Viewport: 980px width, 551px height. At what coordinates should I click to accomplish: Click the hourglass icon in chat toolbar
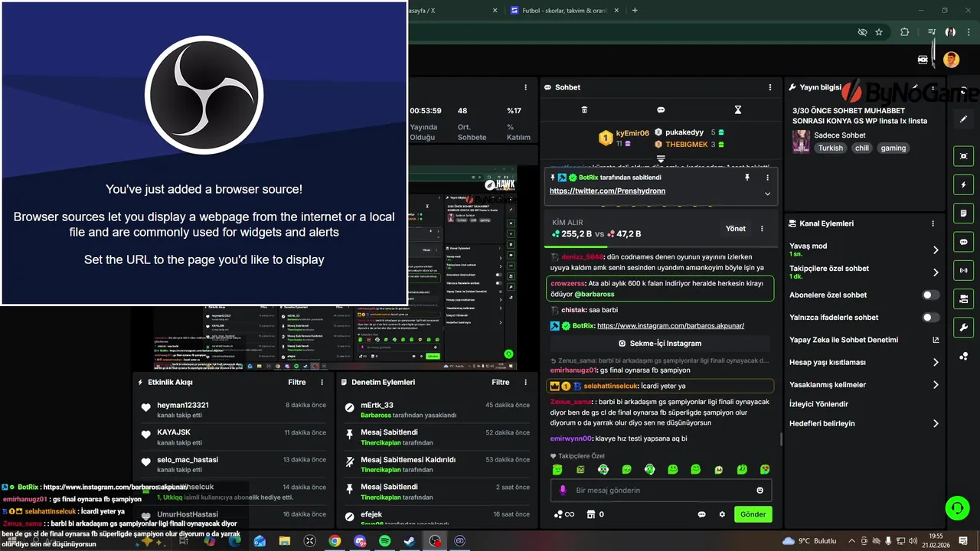pyautogui.click(x=738, y=110)
